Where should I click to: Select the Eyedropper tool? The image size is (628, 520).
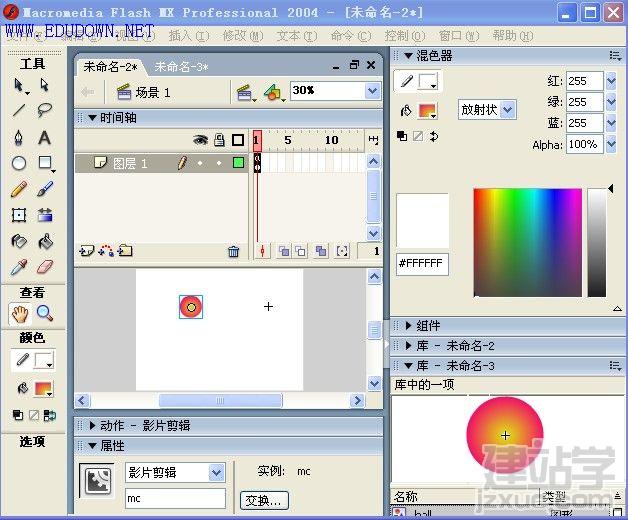[18, 267]
